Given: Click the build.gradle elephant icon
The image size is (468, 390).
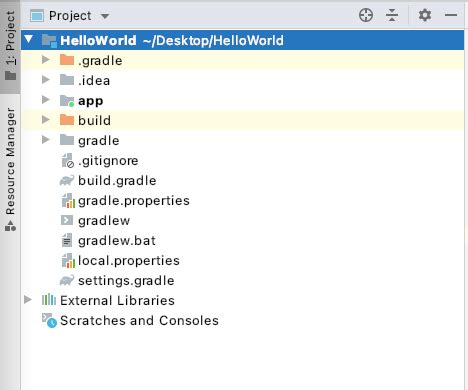Looking at the screenshot, I should [x=67, y=181].
